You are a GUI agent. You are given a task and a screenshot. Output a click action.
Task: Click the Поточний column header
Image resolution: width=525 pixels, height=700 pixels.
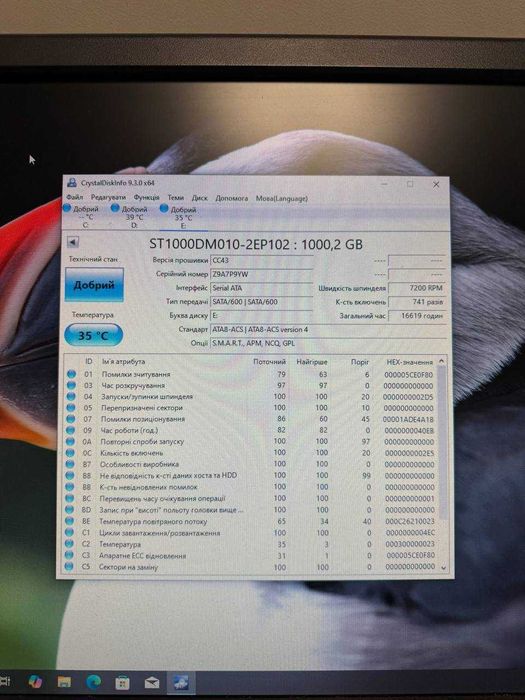click(x=269, y=362)
